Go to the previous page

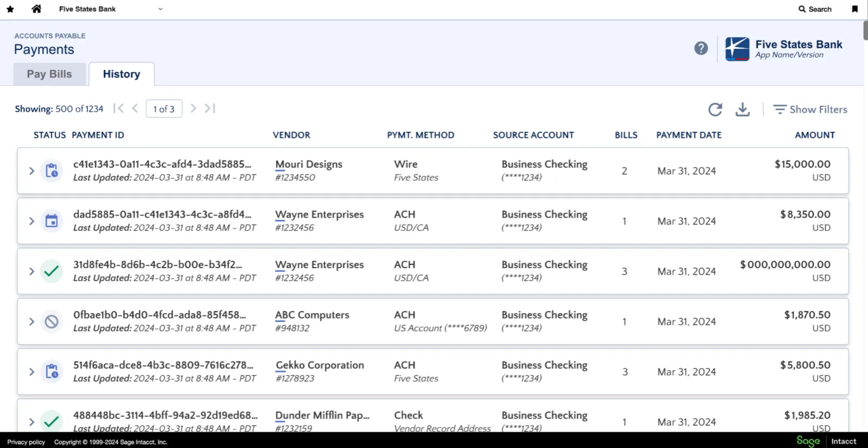(135, 109)
